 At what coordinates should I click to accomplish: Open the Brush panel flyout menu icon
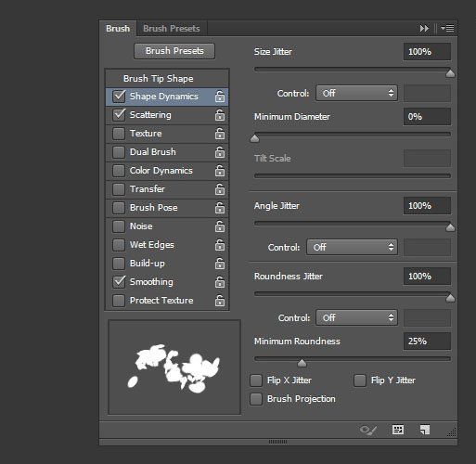tap(447, 29)
